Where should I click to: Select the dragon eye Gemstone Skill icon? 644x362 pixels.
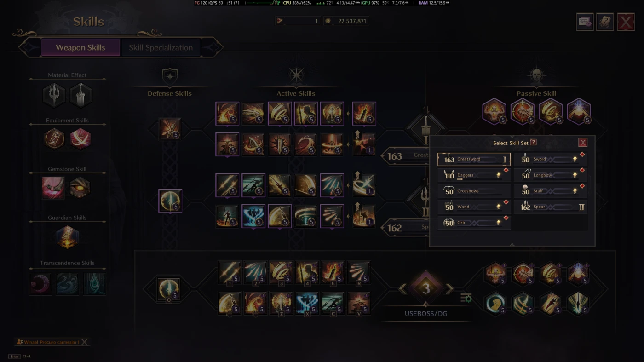80,188
